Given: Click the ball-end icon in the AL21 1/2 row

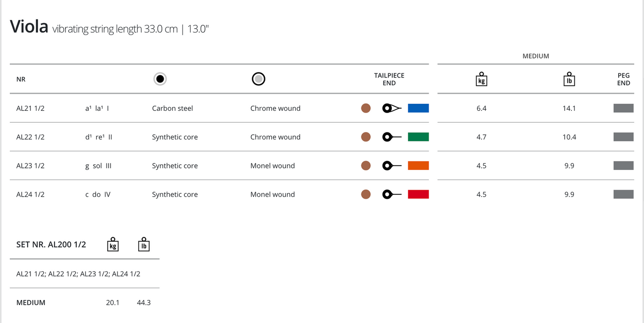Looking at the screenshot, I should tap(391, 108).
